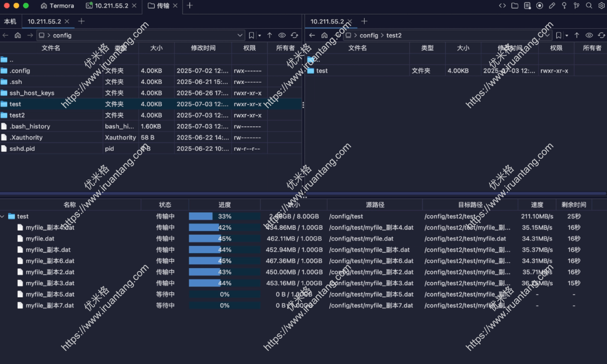Click the macro record icon in top toolbar

tap(540, 6)
